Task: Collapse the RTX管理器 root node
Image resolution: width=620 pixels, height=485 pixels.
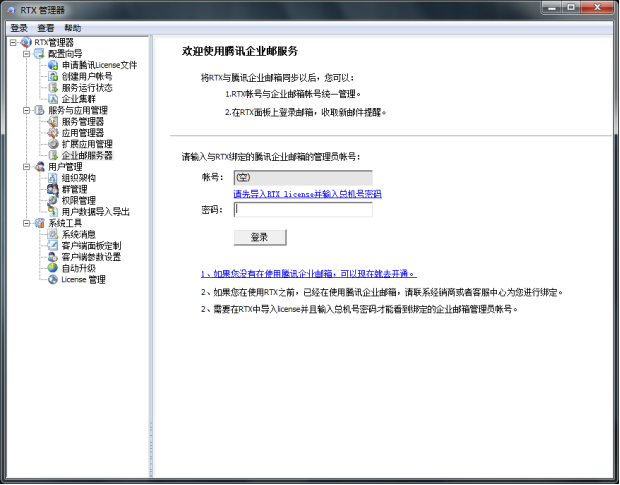Action: (13, 42)
